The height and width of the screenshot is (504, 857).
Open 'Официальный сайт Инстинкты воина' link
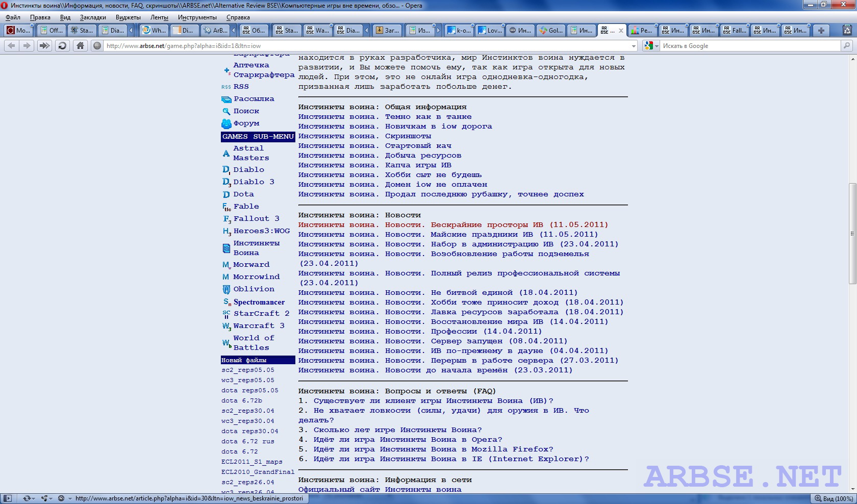(x=380, y=490)
